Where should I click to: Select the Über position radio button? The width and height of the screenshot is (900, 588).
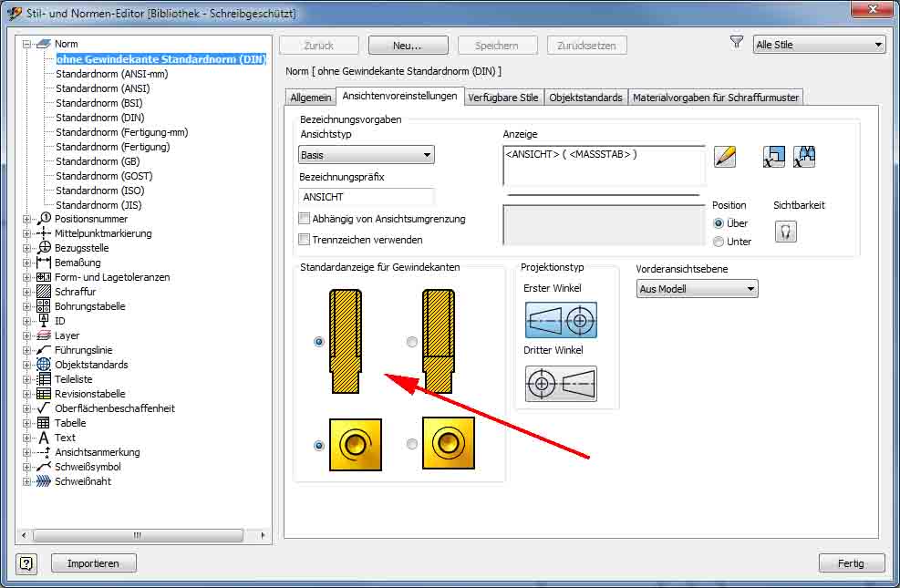point(718,223)
